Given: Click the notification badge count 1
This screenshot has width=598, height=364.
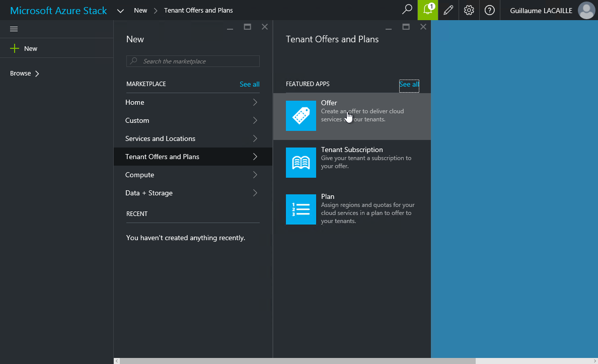Looking at the screenshot, I should click(431, 6).
